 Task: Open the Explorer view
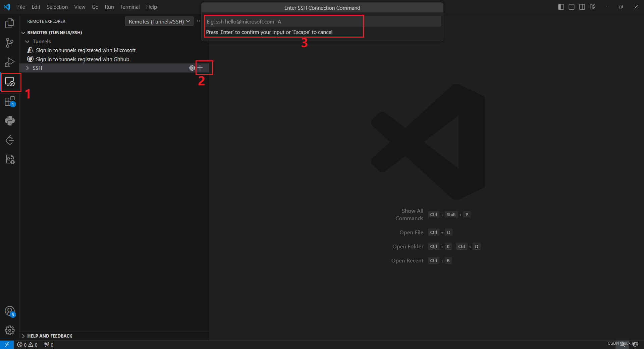[x=10, y=23]
